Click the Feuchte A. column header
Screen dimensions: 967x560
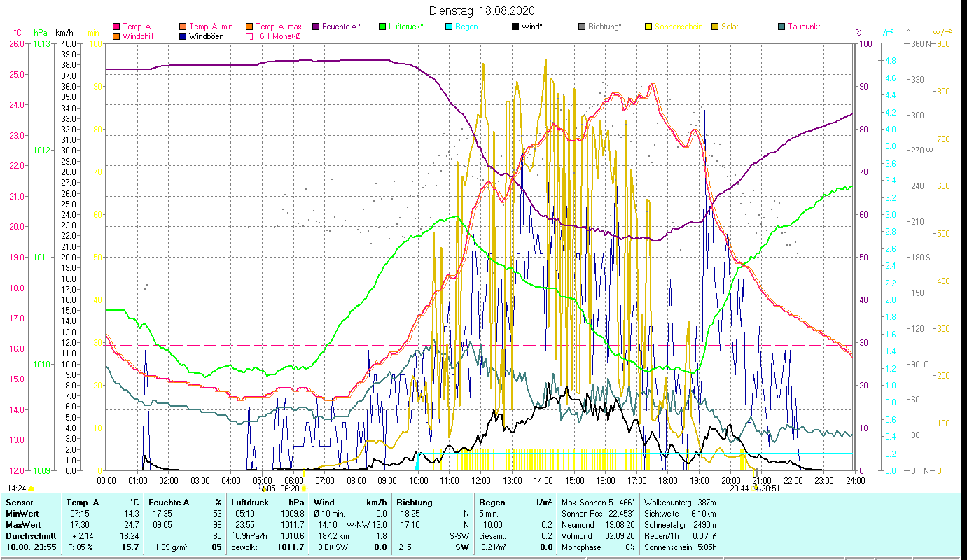pos(169,502)
